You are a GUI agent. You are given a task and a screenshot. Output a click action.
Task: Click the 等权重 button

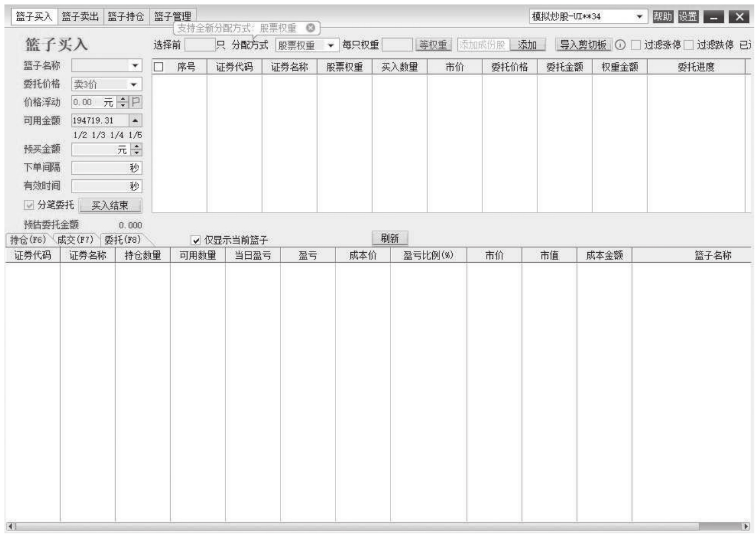(433, 45)
